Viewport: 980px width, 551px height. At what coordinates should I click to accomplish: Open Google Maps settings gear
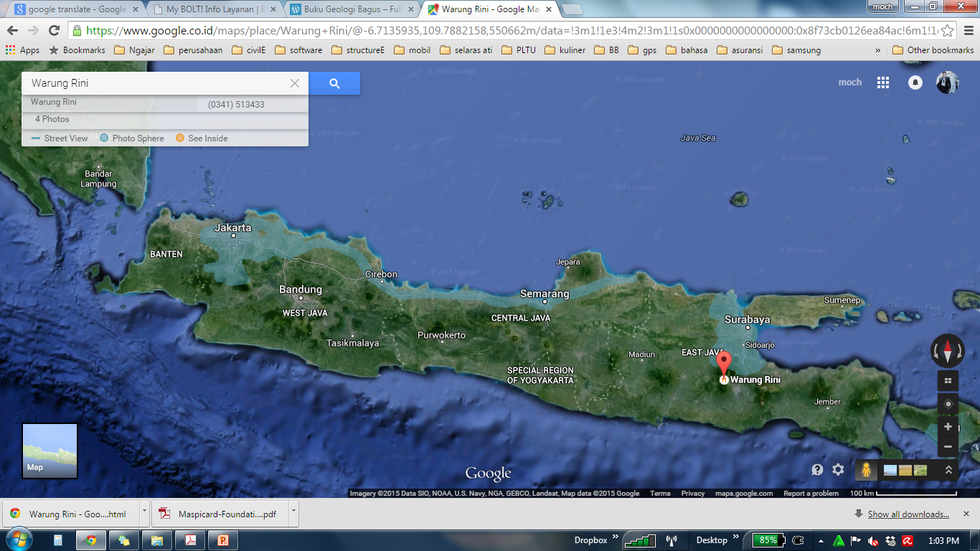click(x=838, y=470)
